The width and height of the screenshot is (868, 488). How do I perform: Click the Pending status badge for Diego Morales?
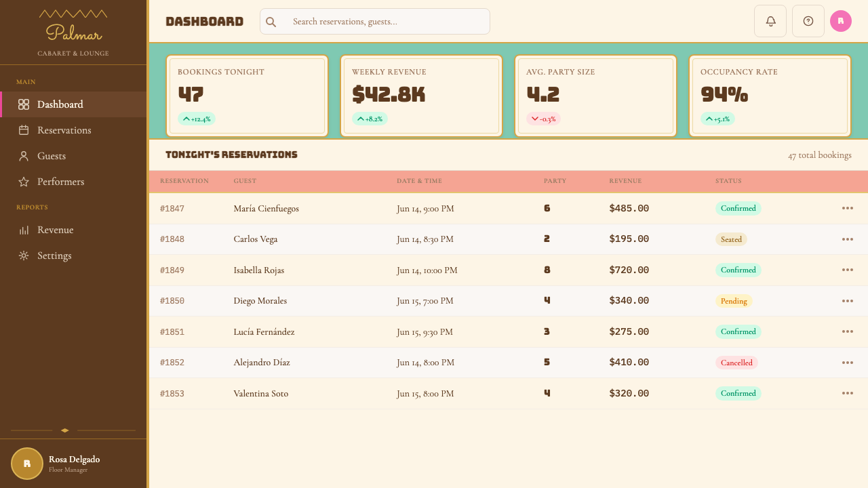734,301
